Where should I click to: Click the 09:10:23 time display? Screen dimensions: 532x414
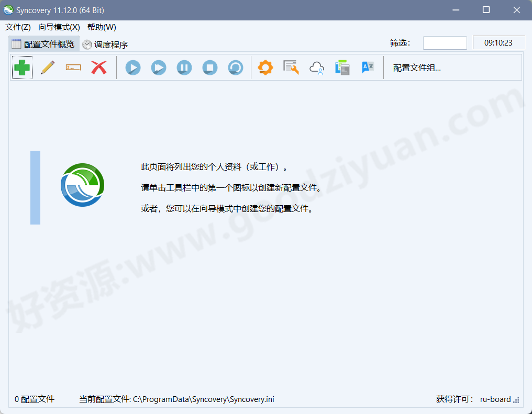click(x=499, y=42)
